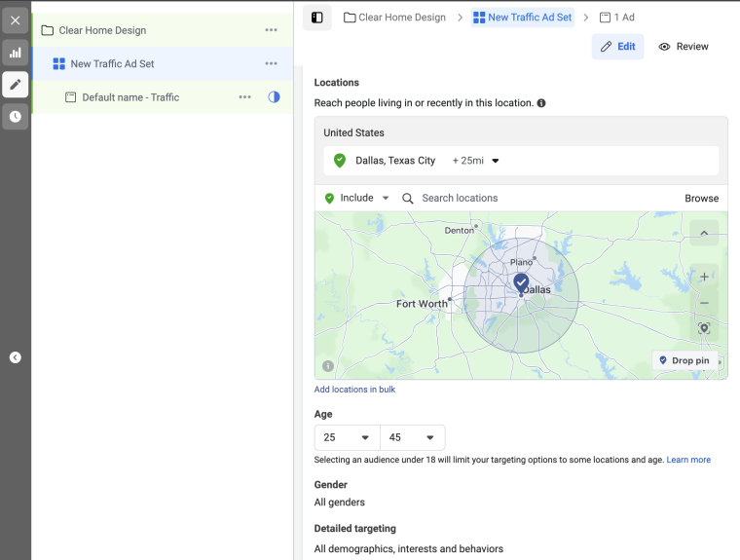Select New Traffic Ad Set row

click(x=163, y=63)
